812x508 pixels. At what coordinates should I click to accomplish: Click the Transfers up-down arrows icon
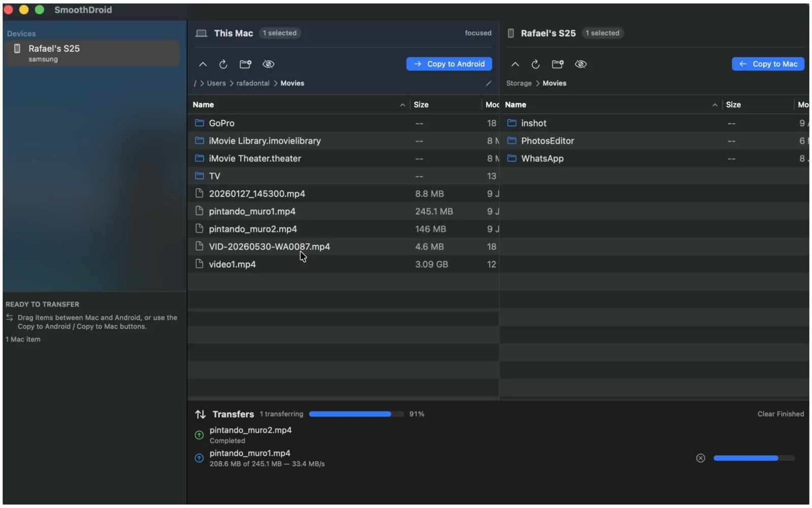pyautogui.click(x=200, y=415)
